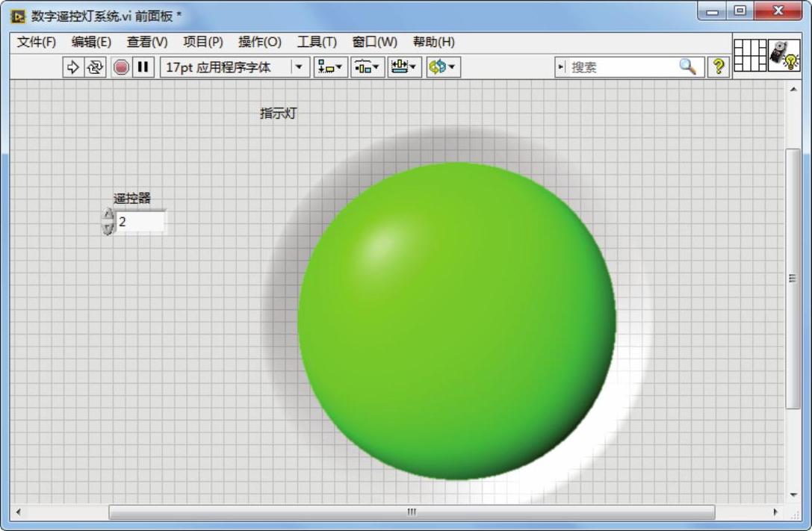This screenshot has height=531, width=812.
Task: Increment the 遥控器 value
Action: (108, 215)
